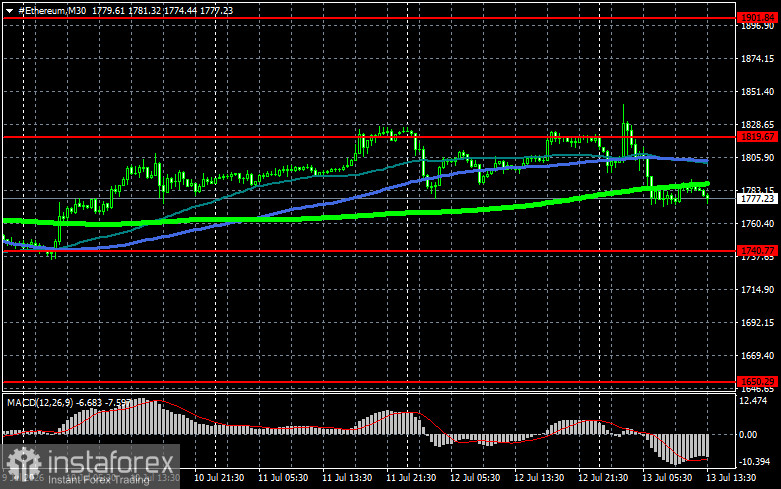Click the 11 Jul 13:30 time label

(347, 478)
